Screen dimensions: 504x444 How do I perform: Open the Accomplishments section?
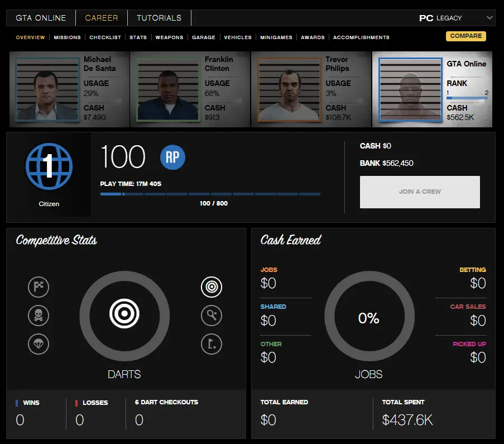coord(361,37)
